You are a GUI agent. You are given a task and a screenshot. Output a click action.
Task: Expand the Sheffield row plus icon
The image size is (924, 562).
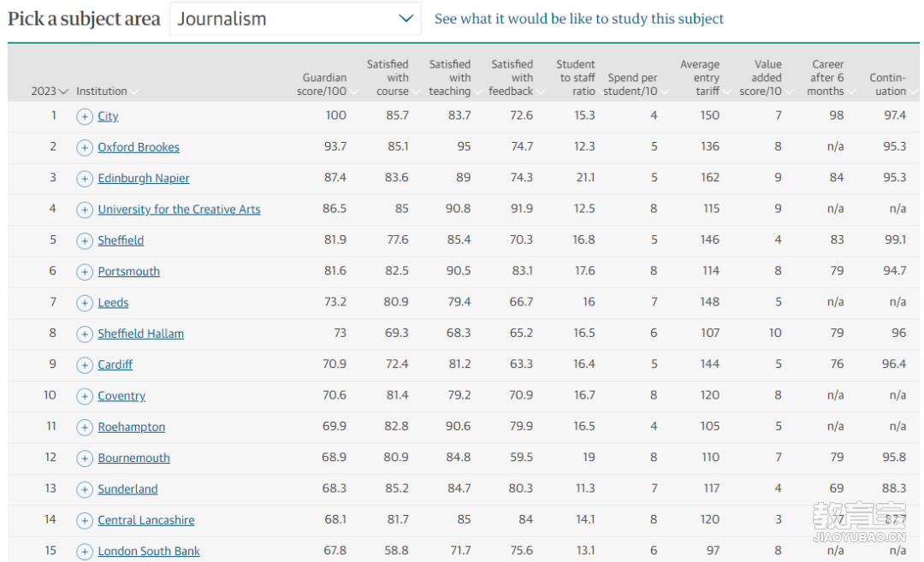click(85, 241)
